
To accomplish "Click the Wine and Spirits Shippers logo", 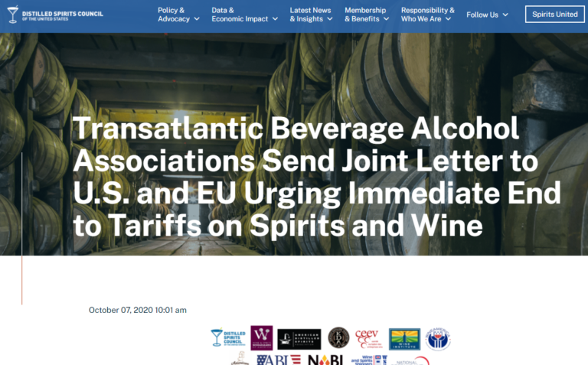I will click(369, 360).
